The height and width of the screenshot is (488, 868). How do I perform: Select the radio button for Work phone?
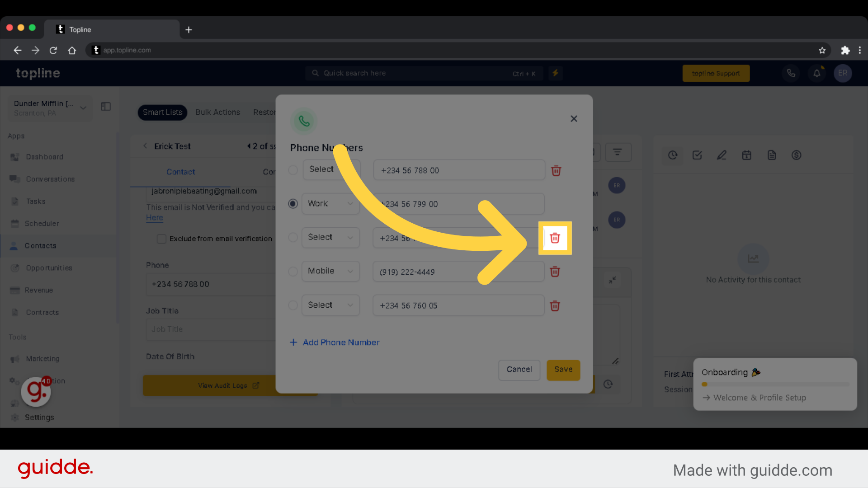pyautogui.click(x=292, y=204)
